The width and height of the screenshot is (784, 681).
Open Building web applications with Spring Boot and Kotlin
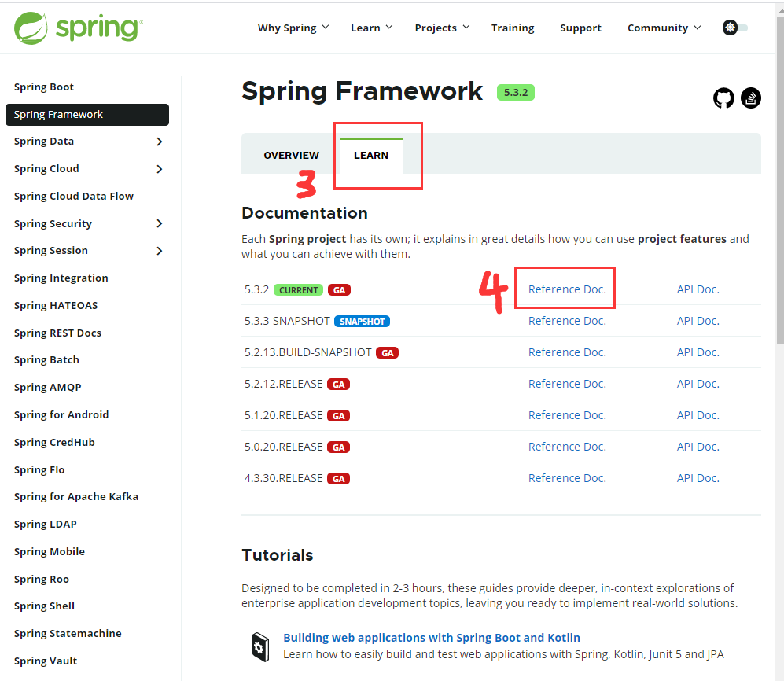(432, 637)
